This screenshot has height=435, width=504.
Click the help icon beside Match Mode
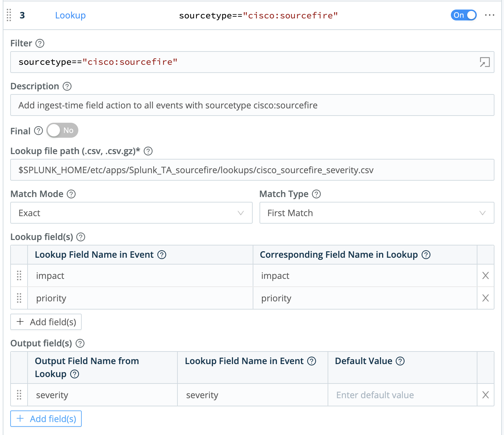pyautogui.click(x=71, y=194)
